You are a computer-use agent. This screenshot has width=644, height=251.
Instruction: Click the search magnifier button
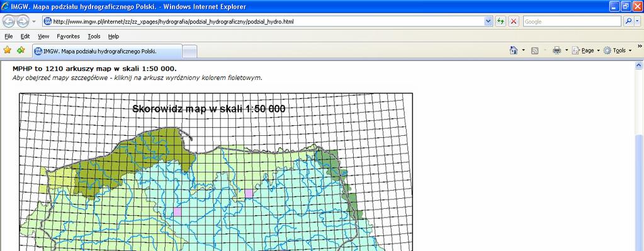[x=628, y=22]
